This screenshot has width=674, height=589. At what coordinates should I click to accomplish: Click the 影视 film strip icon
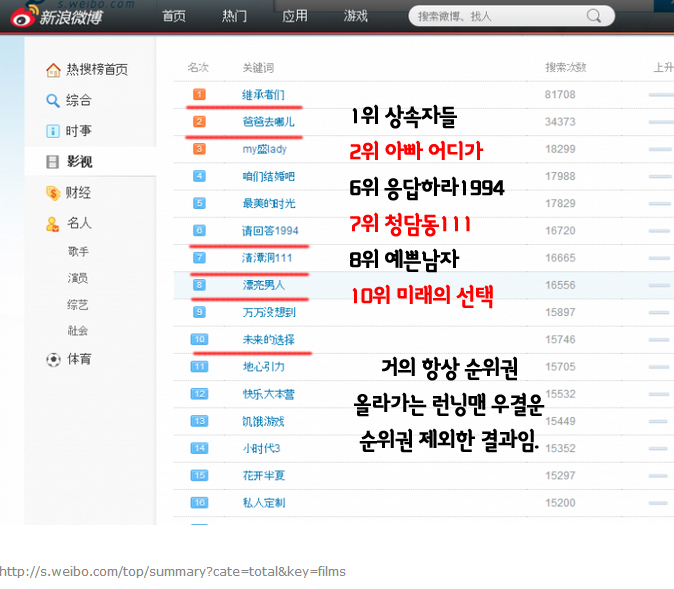pyautogui.click(x=53, y=162)
